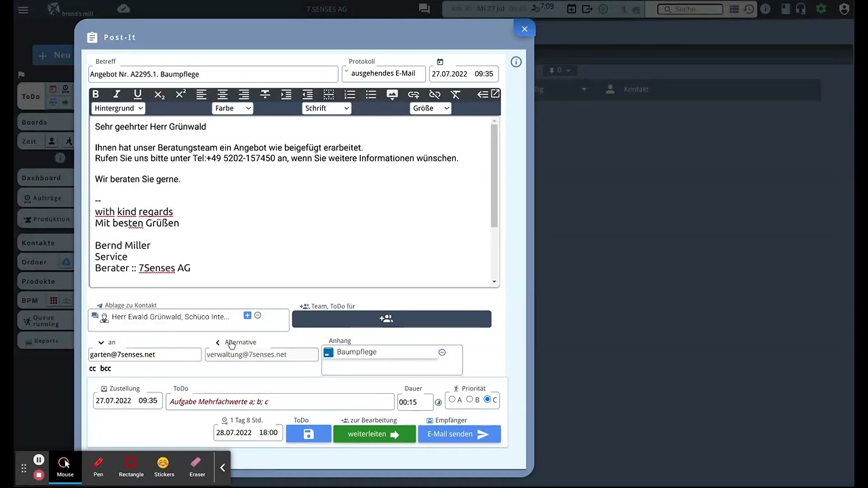Viewport: 868px width, 488px height.
Task: Open the Stickers tool
Action: click(163, 467)
